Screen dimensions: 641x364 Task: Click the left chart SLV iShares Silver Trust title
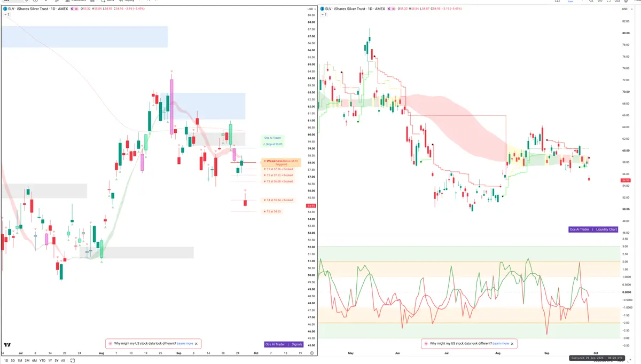(38, 9)
